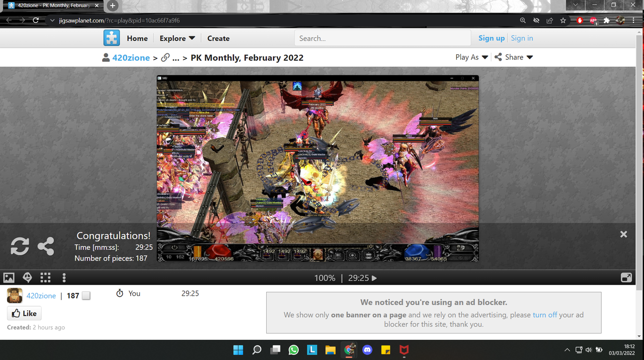Viewport: 644px width, 360px height.
Task: Restart the puzzle with the reload icon
Action: [x=20, y=246]
